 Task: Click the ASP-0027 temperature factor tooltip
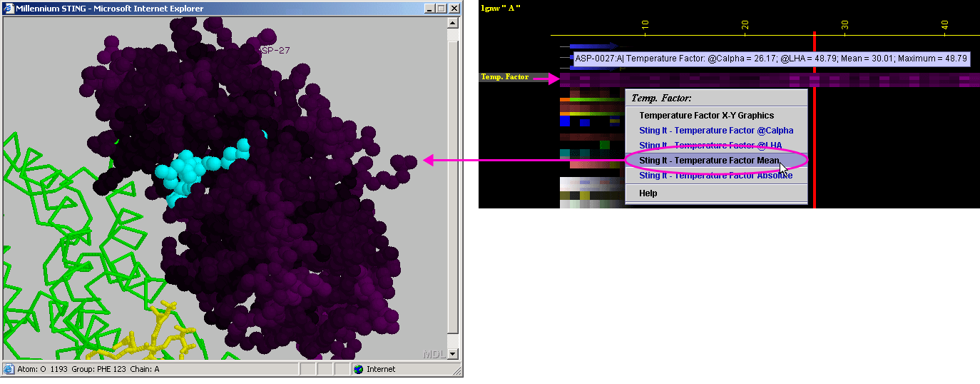pos(772,59)
